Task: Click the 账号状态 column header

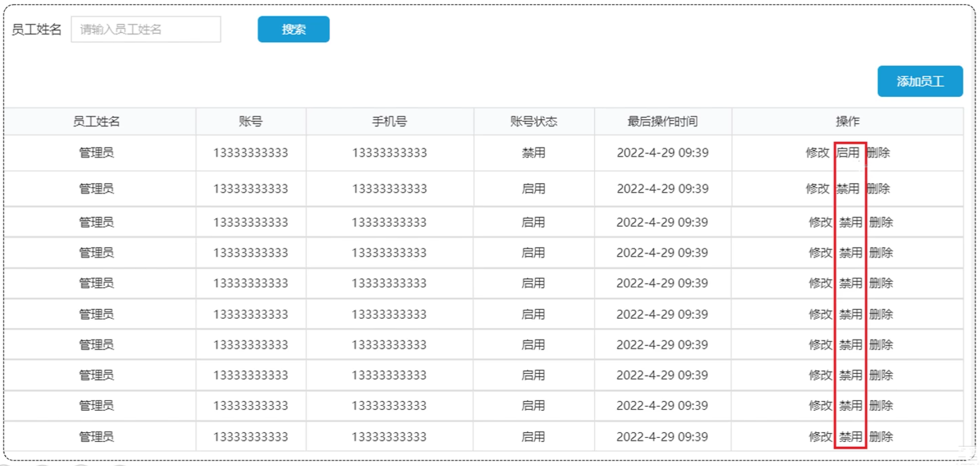Action: click(x=534, y=122)
